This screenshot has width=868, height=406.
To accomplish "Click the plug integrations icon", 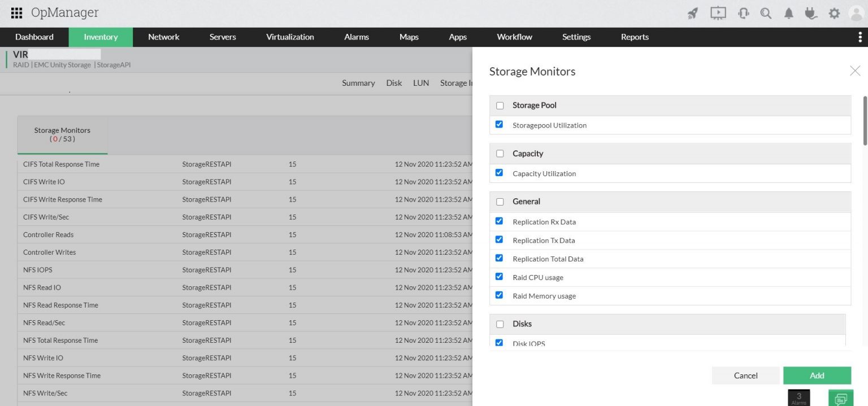I will [x=811, y=14].
